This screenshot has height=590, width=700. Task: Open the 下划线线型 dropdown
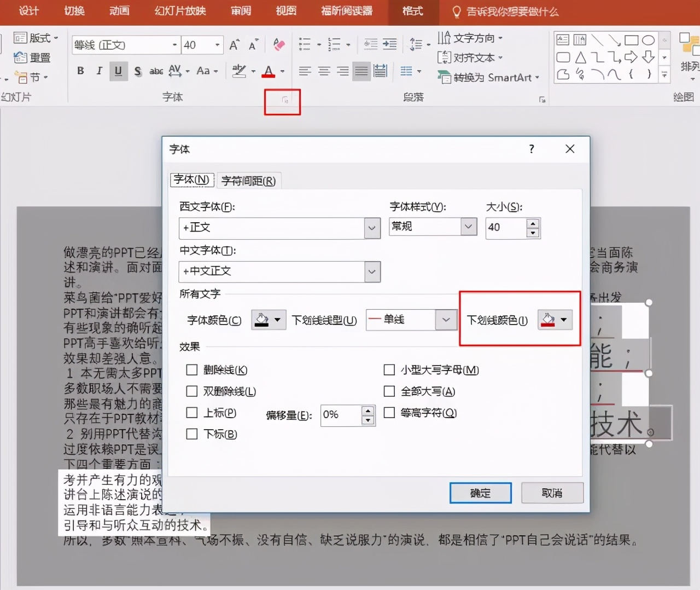[447, 320]
